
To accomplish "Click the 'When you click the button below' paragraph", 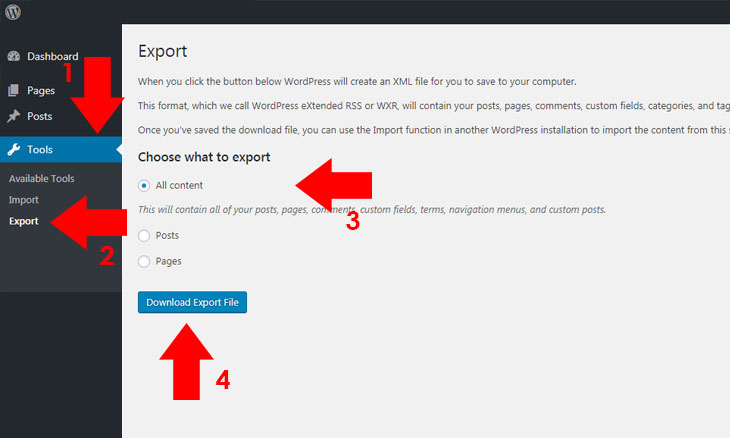I will tap(357, 81).
